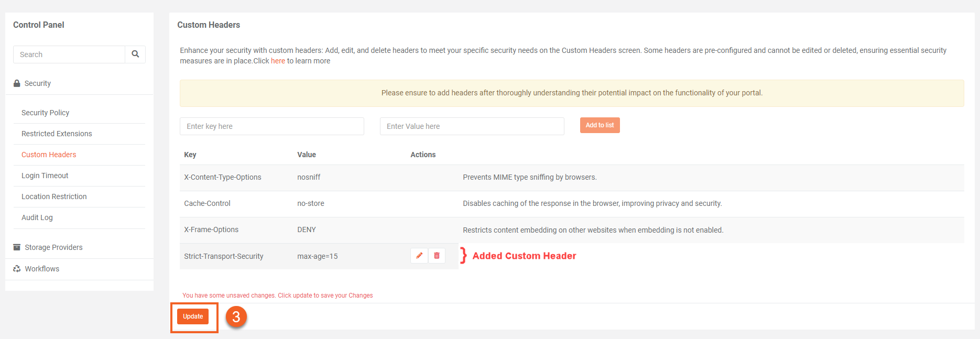Screen dimensions: 980x339
Task: Focus the 'Enter key here' field
Action: click(x=271, y=126)
